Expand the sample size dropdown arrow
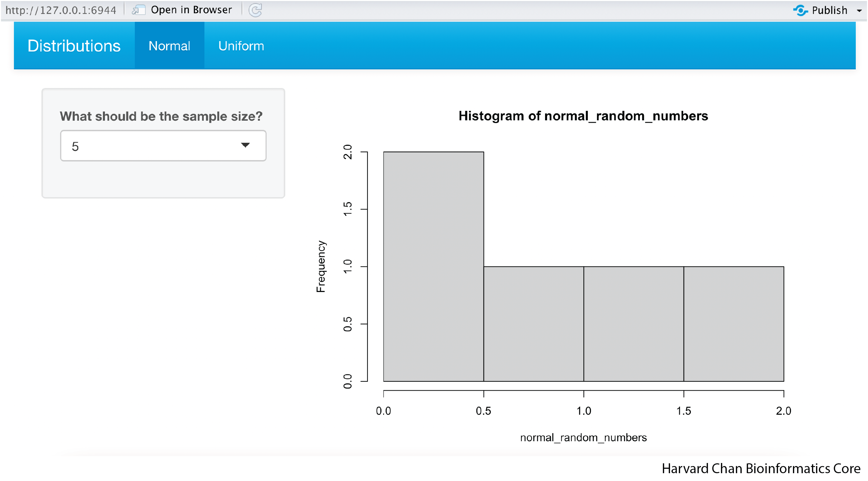The image size is (868, 481). 245,145
